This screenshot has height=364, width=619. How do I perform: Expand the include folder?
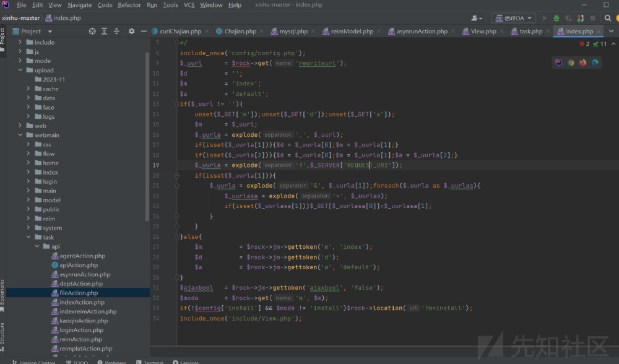tap(20, 42)
